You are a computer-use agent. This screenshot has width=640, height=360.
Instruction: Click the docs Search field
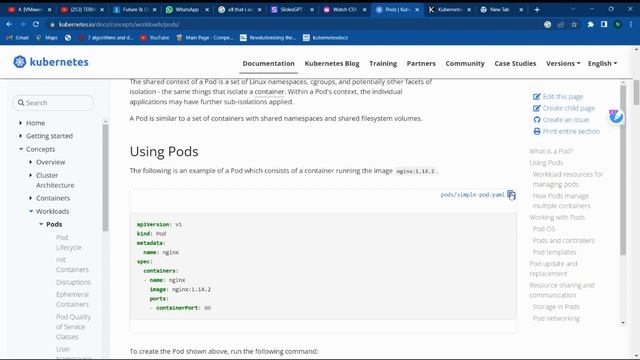[53, 103]
